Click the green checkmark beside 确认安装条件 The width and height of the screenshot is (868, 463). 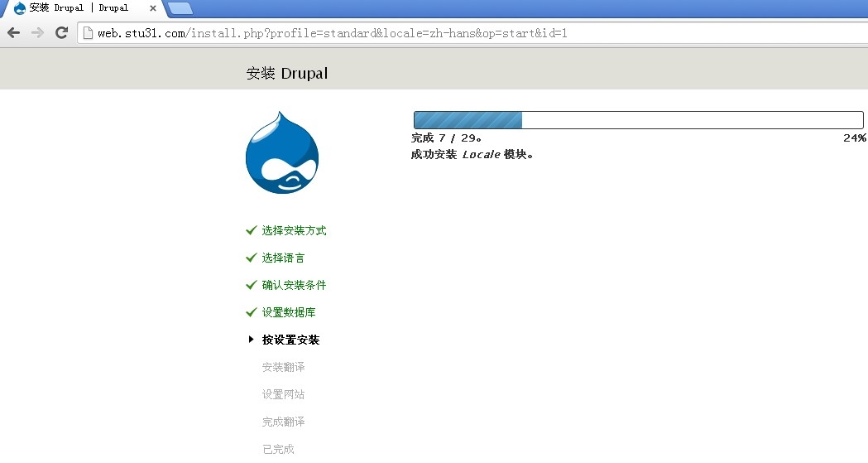252,285
